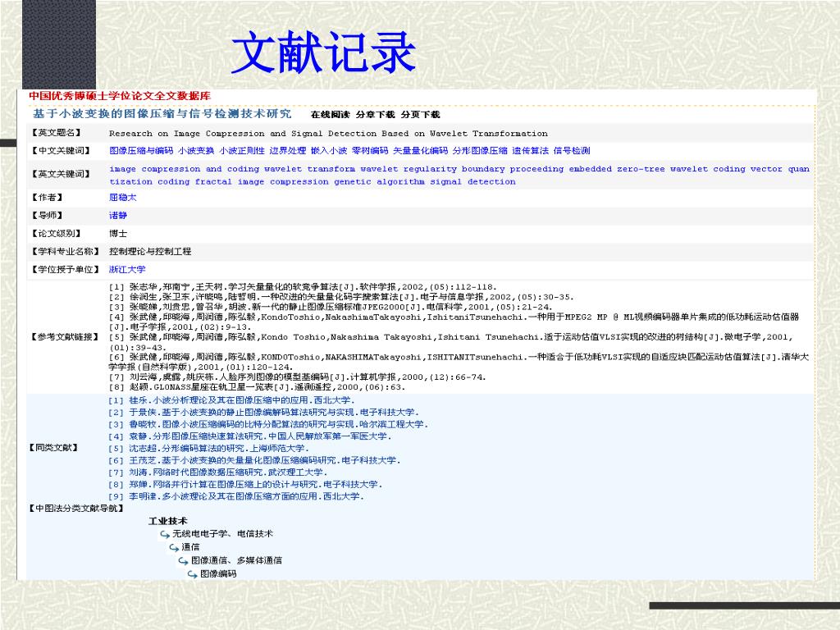Click the 分章下载 chapter download link
Screen dimensions: 840x630
[375, 114]
